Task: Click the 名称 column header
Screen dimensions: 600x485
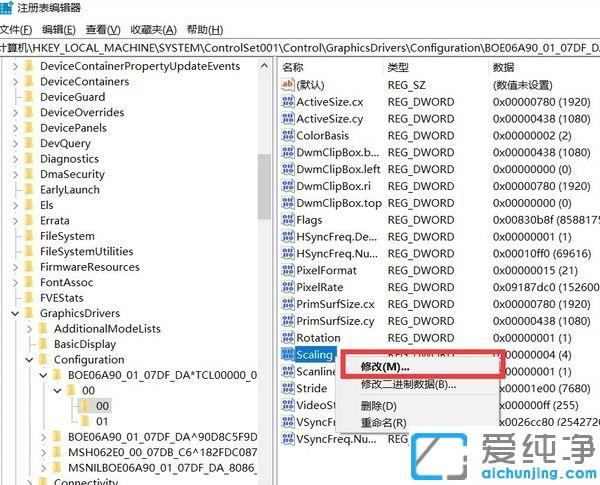Action: click(293, 67)
